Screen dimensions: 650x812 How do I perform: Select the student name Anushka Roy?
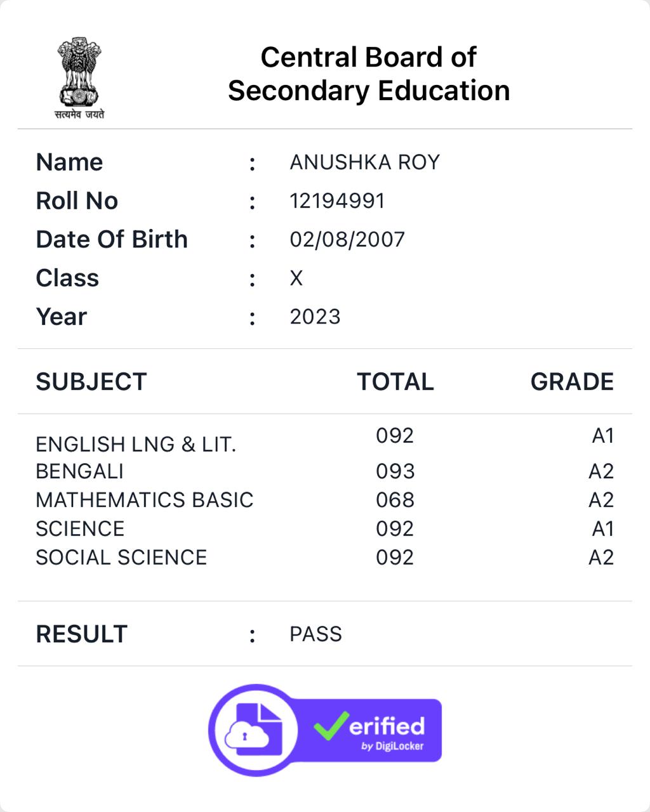[364, 162]
